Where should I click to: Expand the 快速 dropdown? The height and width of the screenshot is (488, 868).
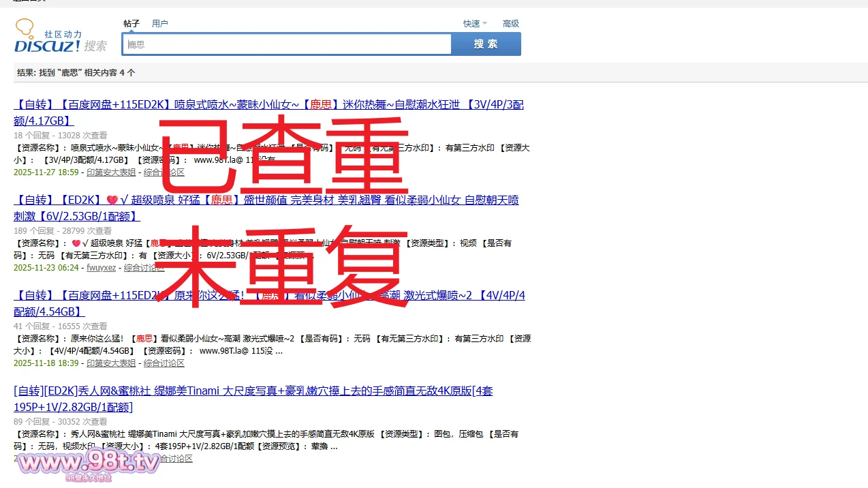(471, 23)
